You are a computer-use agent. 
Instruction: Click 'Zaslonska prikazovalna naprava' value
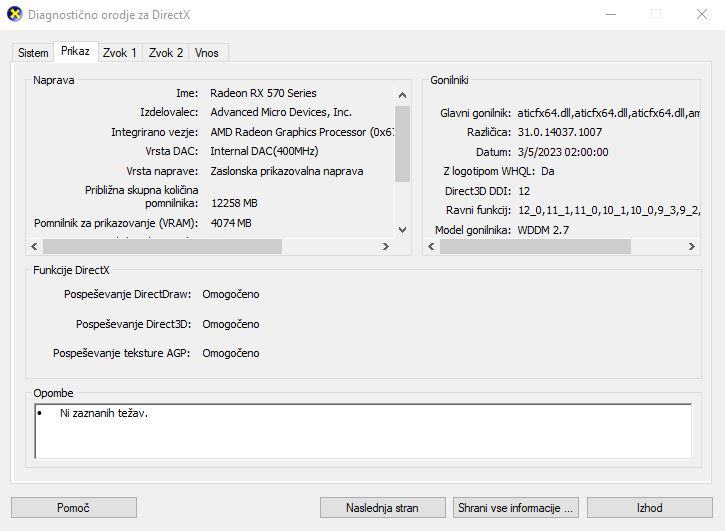pyautogui.click(x=287, y=171)
